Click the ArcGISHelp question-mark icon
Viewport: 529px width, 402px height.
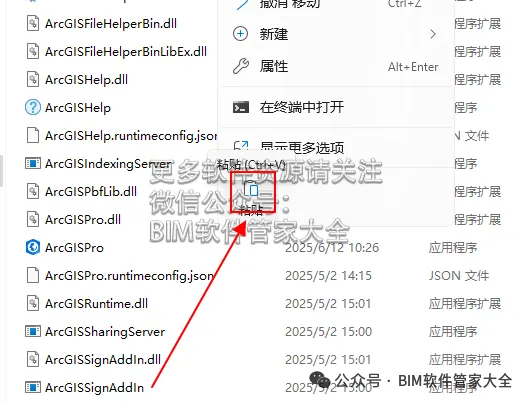[x=33, y=108]
